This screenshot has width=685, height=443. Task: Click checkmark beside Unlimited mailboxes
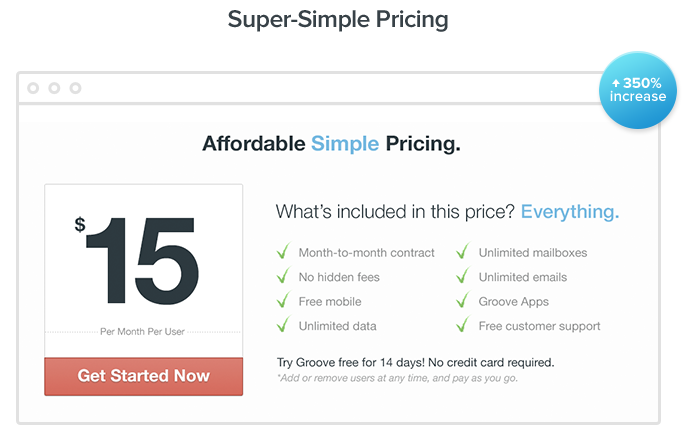pos(463,251)
